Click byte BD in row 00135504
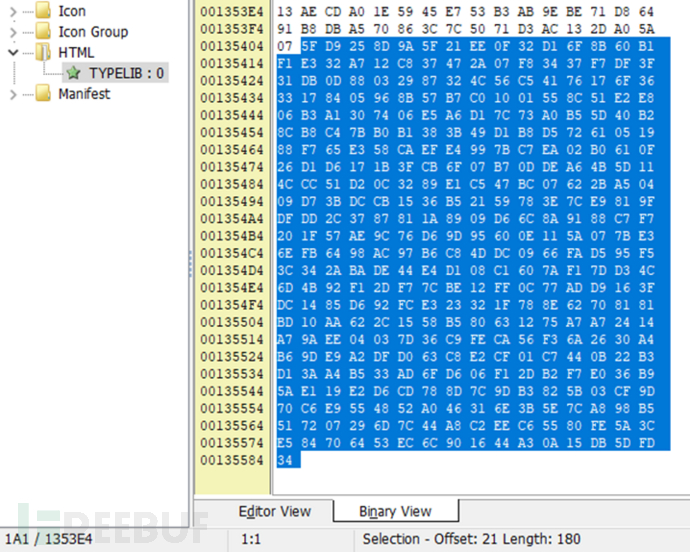The width and height of the screenshot is (690, 552). tap(285, 322)
